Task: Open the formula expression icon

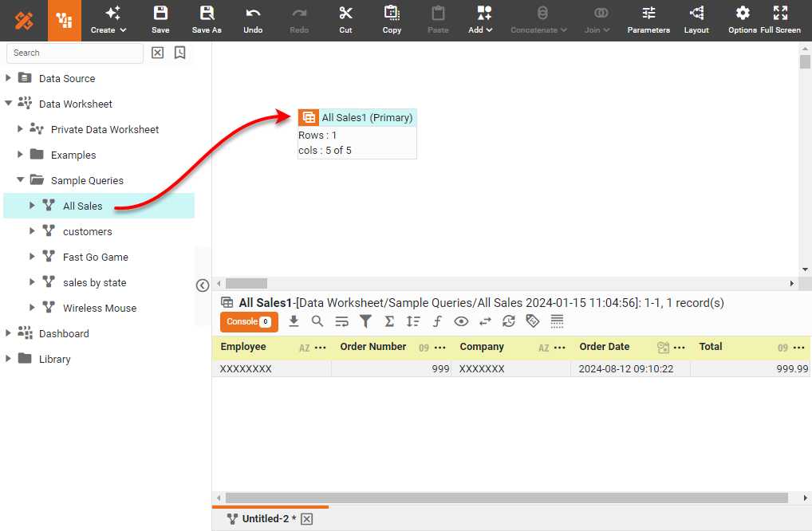Action: tap(437, 321)
